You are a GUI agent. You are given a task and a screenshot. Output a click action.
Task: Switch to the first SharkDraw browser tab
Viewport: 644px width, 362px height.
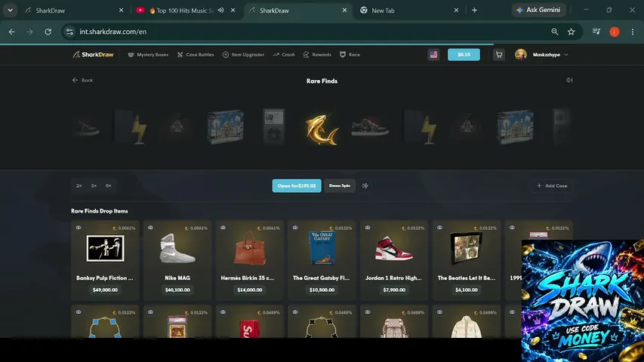pos(74,11)
